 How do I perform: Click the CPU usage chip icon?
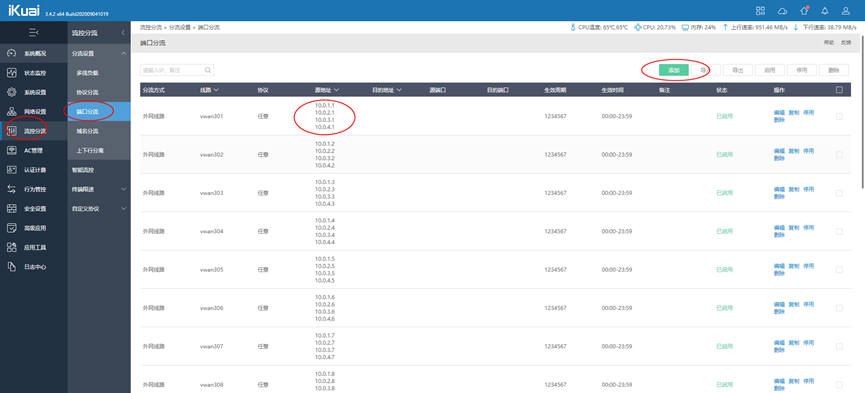pyautogui.click(x=638, y=27)
